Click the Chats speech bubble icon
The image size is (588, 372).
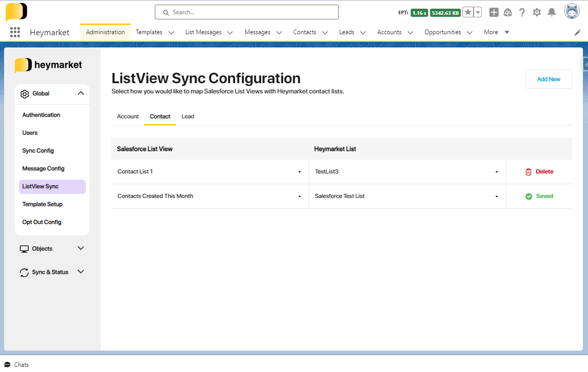click(7, 364)
